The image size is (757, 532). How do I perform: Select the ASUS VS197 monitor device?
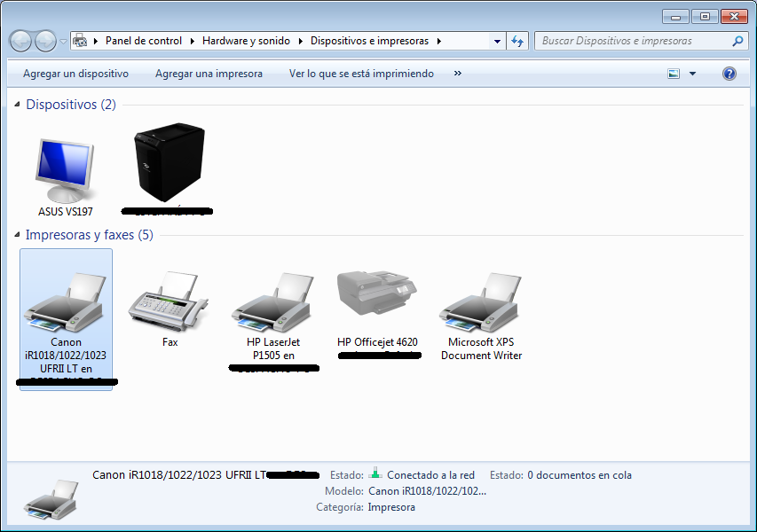point(65,177)
